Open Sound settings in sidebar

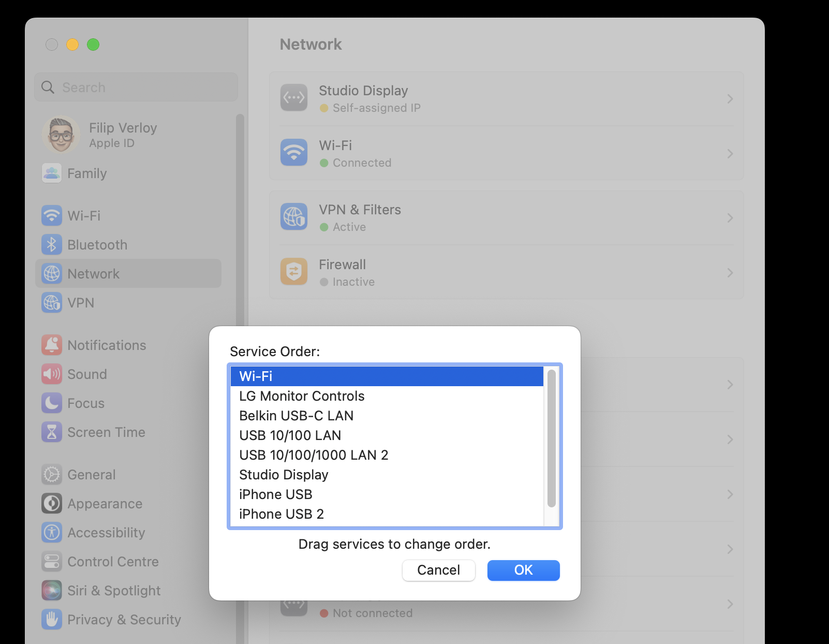[x=128, y=374]
